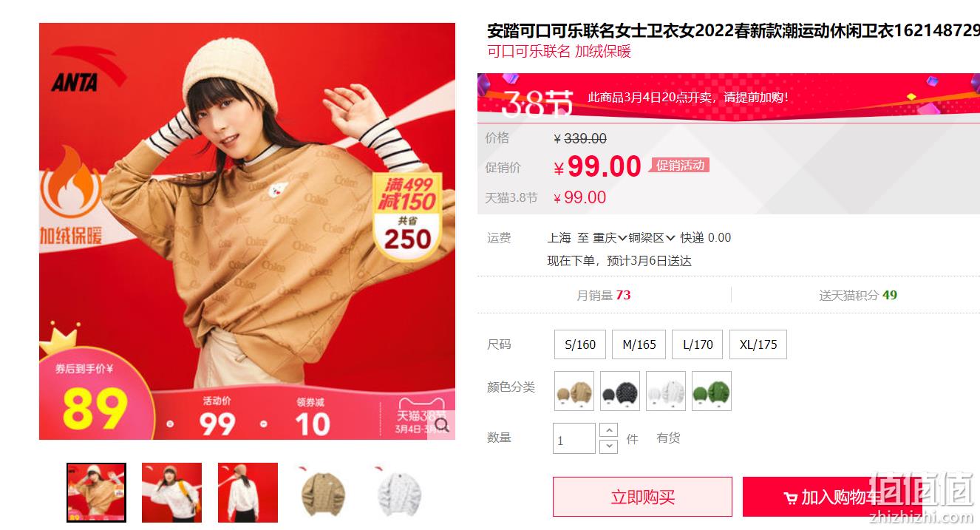
Task: Select size M/165
Action: [x=639, y=344]
